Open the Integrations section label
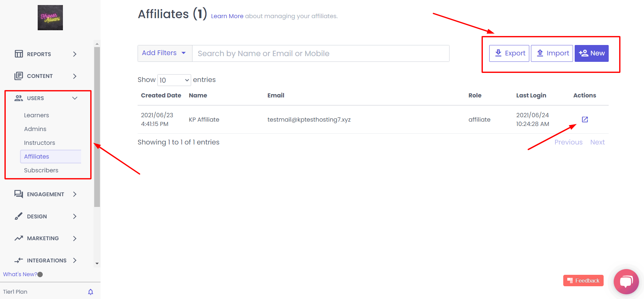The image size is (644, 299). 47,260
